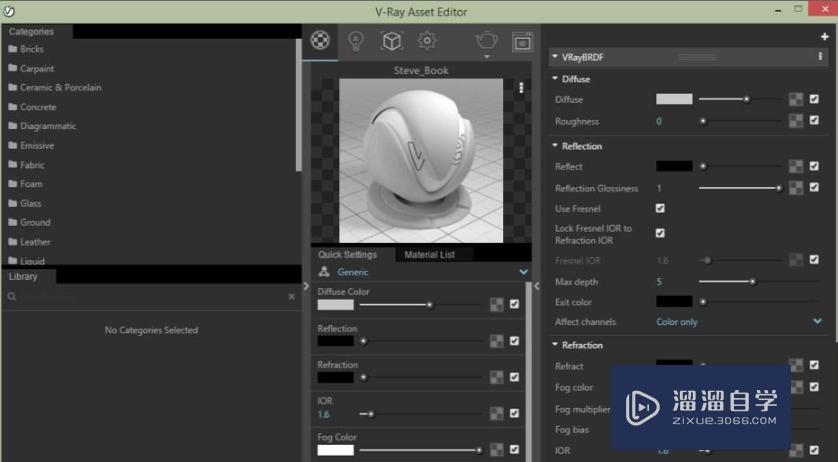Open Fog Color texture slot in Quick Settings

(x=496, y=450)
